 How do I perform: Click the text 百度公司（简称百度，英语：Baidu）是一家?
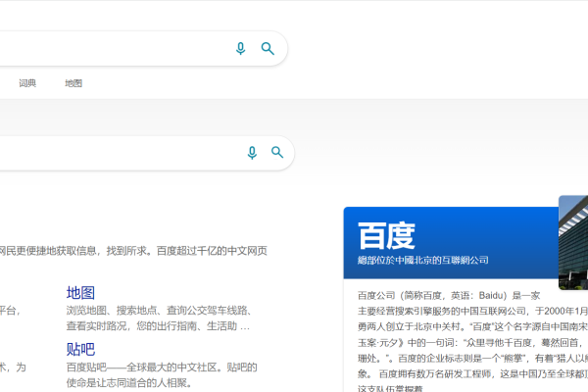pos(449,296)
